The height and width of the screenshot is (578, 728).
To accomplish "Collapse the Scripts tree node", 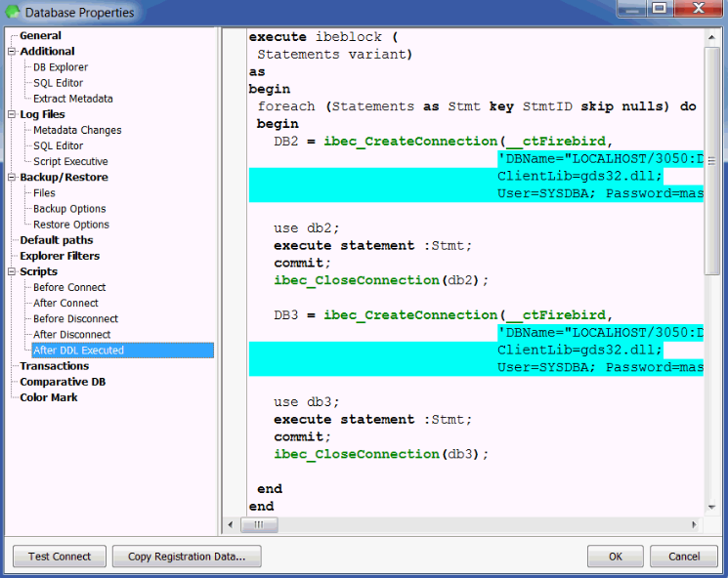I will pos(12,271).
